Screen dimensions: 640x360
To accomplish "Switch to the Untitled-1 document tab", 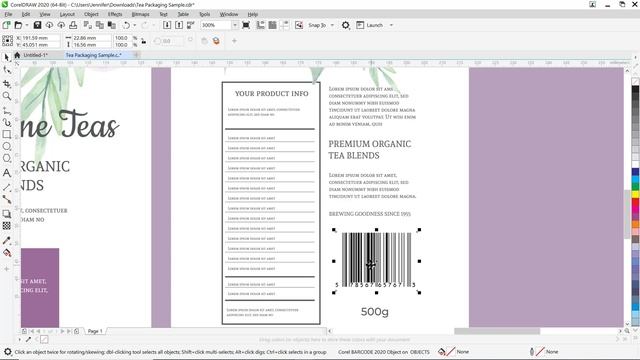I will coord(35,55).
